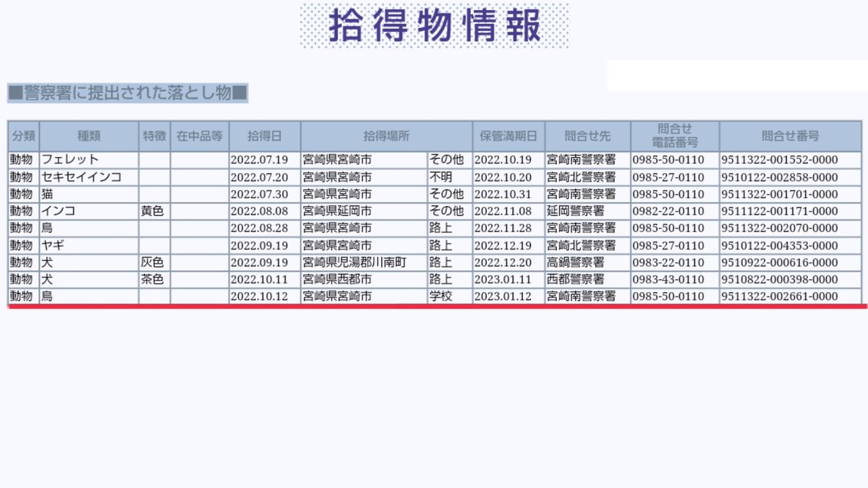Select the フェレット cell
The width and height of the screenshot is (868, 488).
pyautogui.click(x=89, y=160)
